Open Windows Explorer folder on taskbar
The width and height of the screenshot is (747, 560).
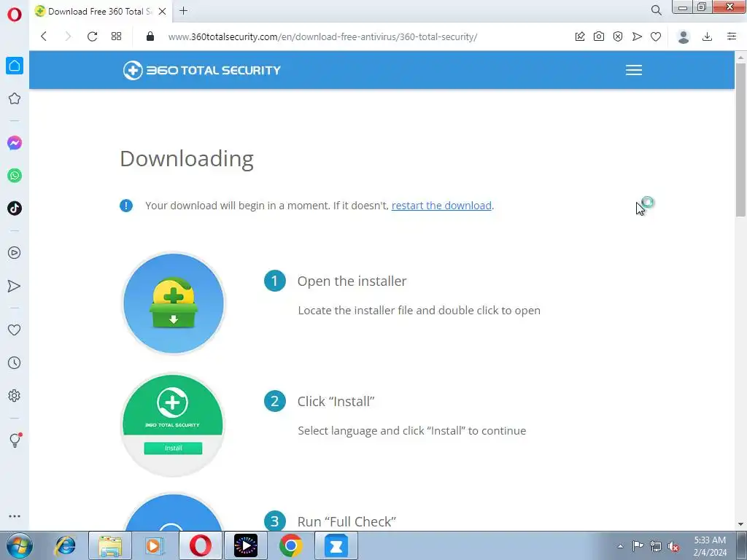coord(110,545)
